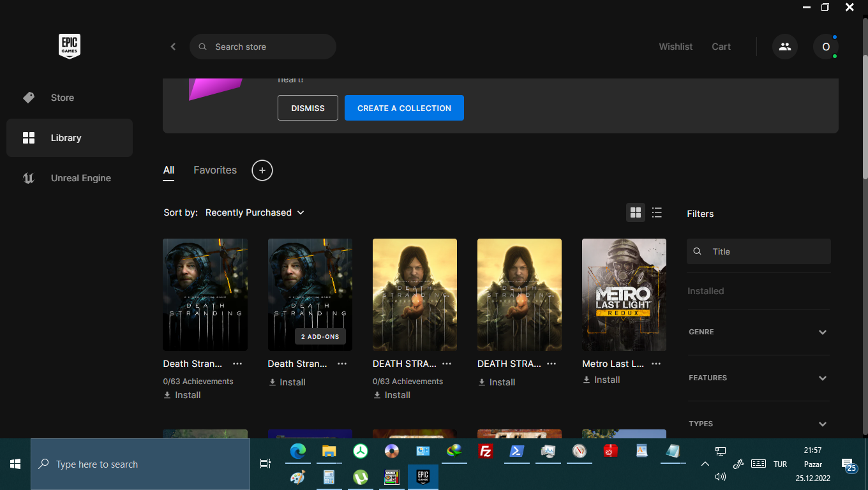Toggle the Installed filter
Image resolution: width=868 pixels, height=490 pixels.
[x=706, y=291]
